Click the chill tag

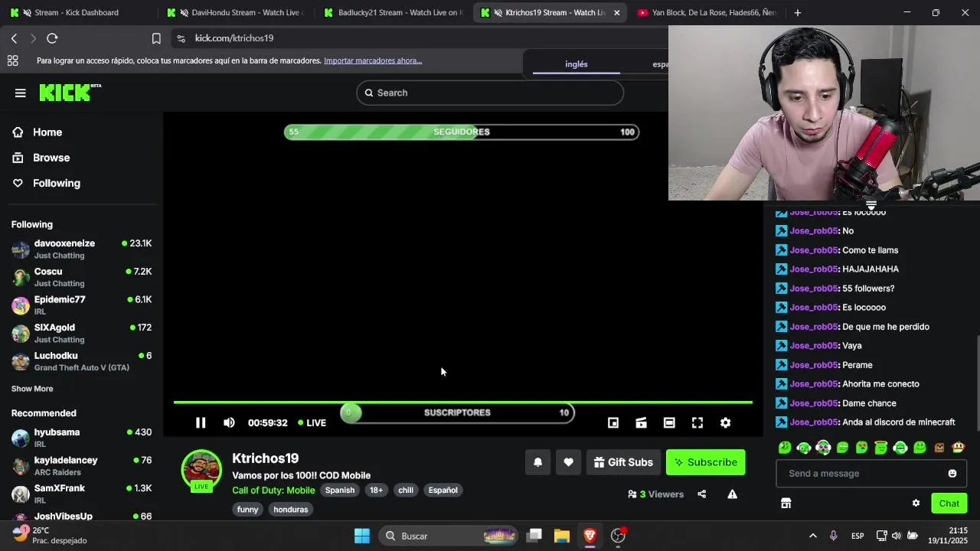pos(406,491)
